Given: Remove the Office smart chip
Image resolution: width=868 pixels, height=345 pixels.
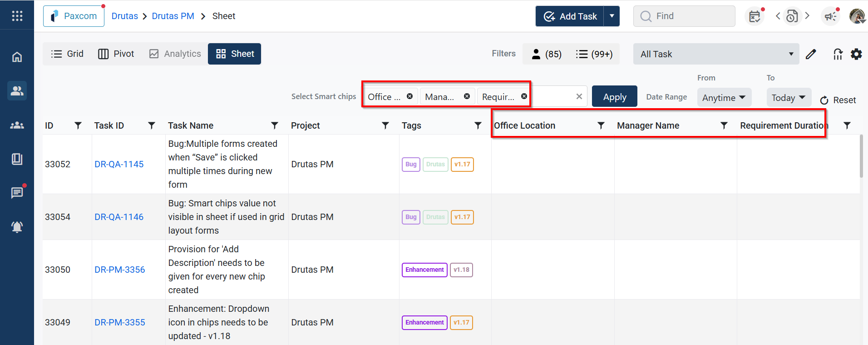Looking at the screenshot, I should coord(409,96).
